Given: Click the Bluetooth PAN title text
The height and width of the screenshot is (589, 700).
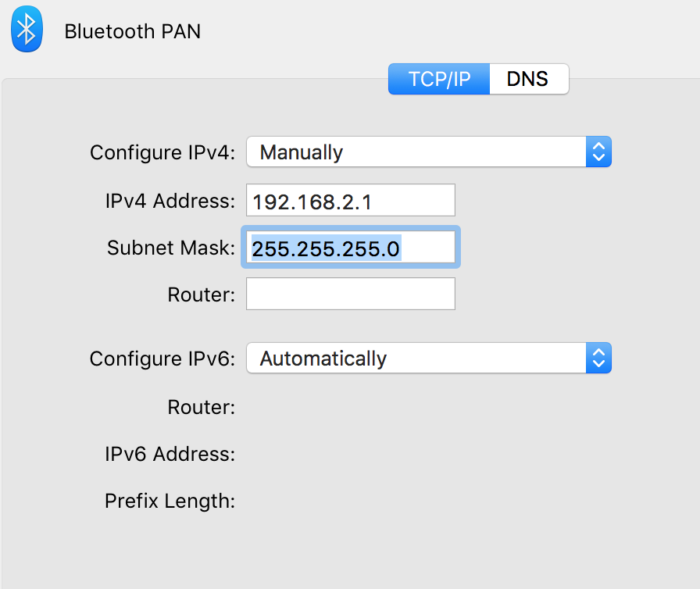Looking at the screenshot, I should (x=132, y=31).
